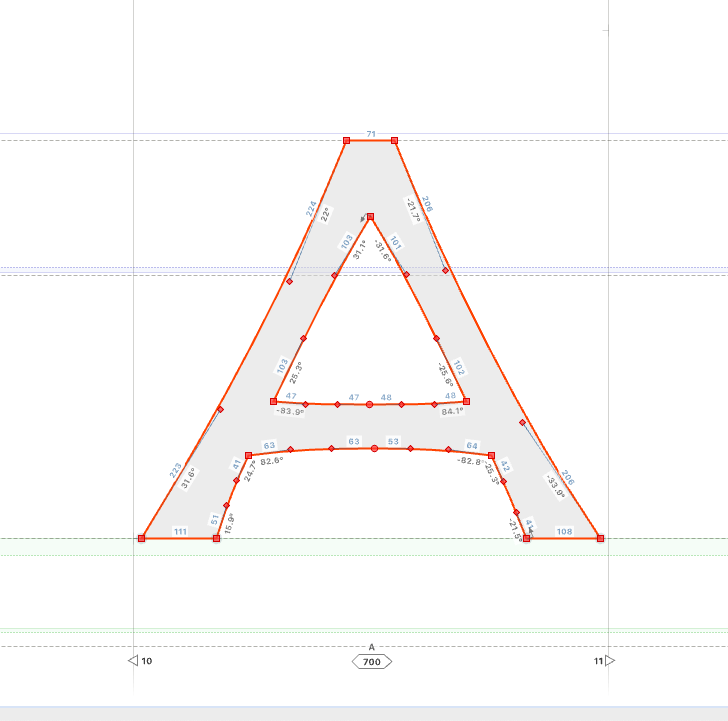Select the inner baseline node of the right foot
Screen dimensions: 728x721
tap(526, 538)
